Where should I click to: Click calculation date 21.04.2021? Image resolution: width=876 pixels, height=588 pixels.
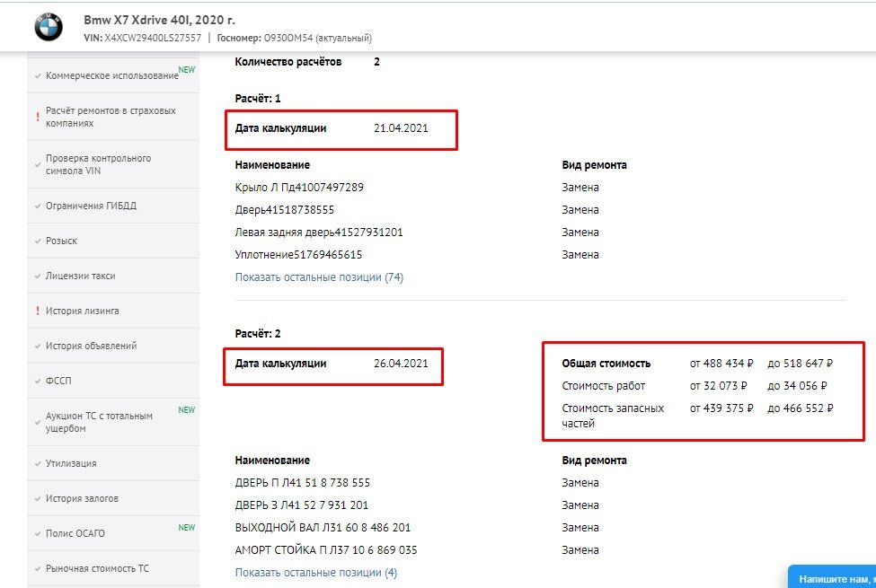[x=401, y=127]
